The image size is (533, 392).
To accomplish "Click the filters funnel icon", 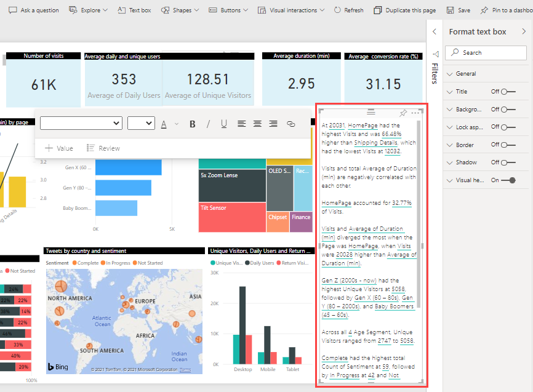I will coord(435,54).
